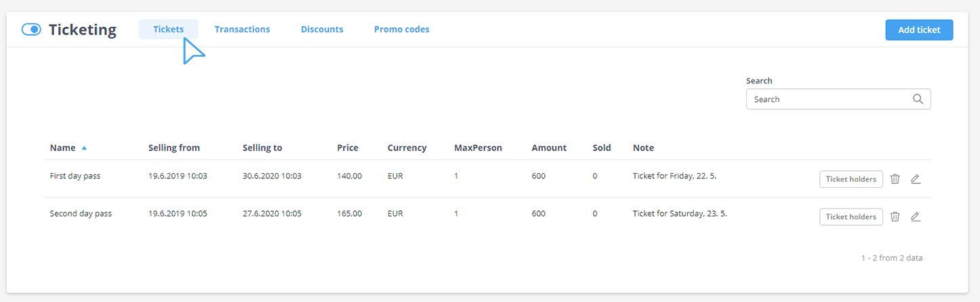Image resolution: width=980 pixels, height=302 pixels.
Task: Open the Discounts tab
Action: click(322, 29)
